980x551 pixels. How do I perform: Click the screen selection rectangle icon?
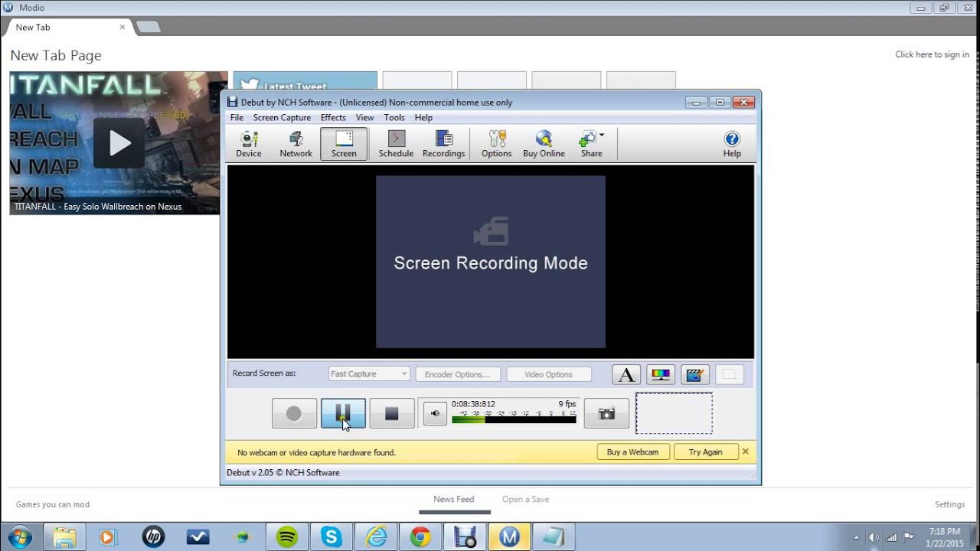coord(730,374)
